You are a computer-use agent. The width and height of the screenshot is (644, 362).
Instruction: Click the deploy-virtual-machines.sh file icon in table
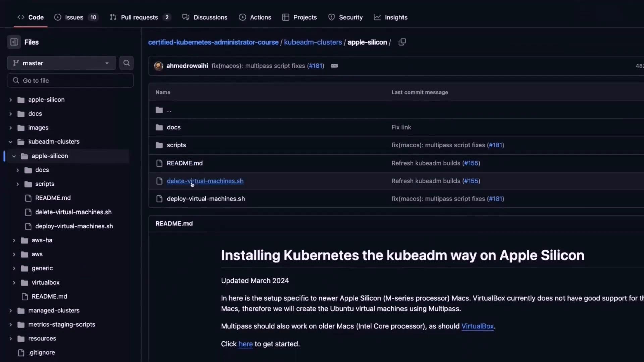point(159,199)
